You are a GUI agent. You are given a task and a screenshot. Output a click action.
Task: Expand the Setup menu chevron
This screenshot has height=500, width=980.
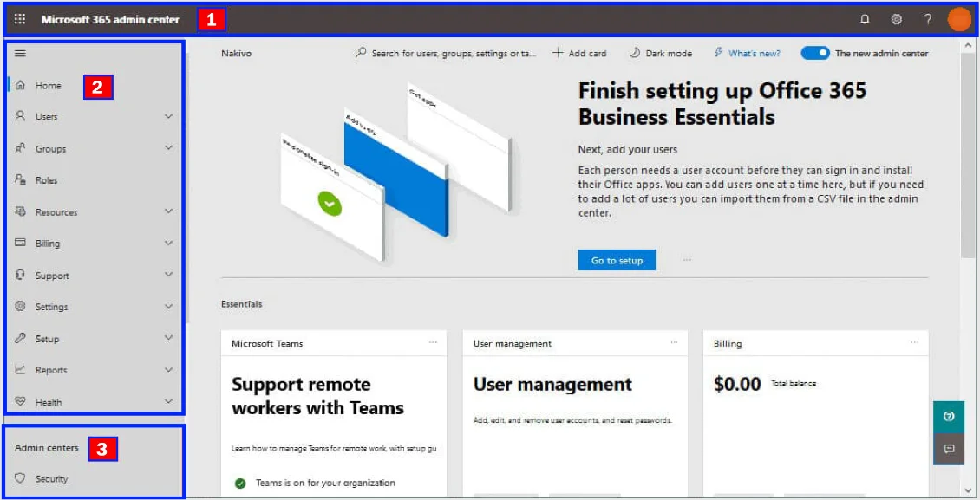[169, 338]
